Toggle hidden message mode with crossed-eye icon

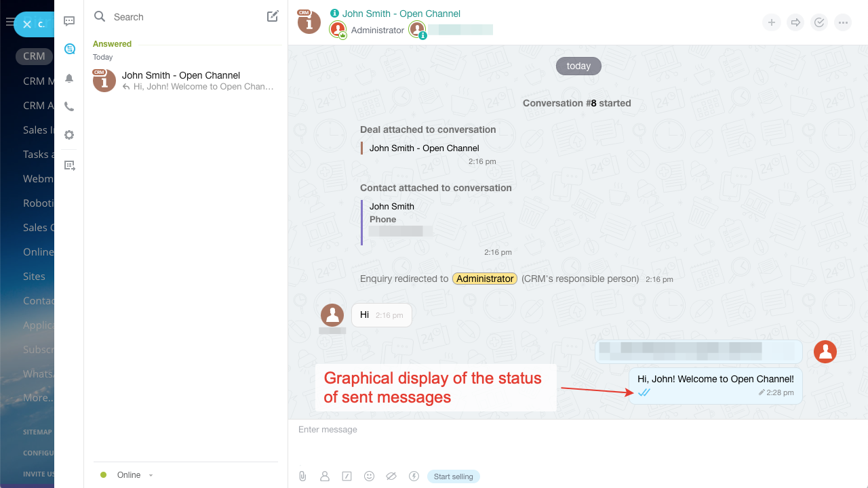[x=391, y=476]
